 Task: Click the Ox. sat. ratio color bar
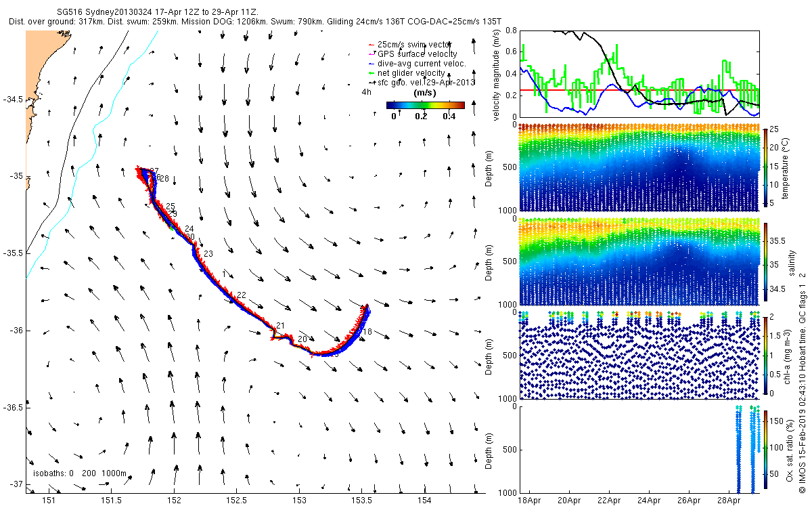click(765, 450)
